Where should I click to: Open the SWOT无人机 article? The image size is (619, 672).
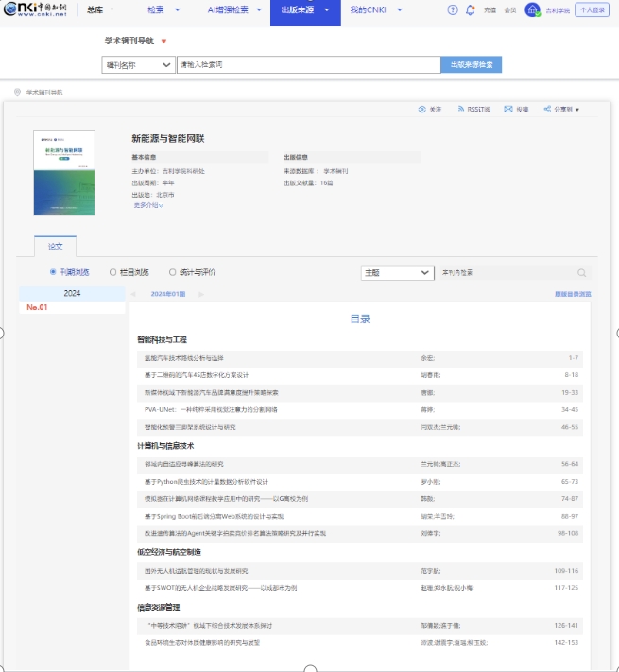pos(220,588)
